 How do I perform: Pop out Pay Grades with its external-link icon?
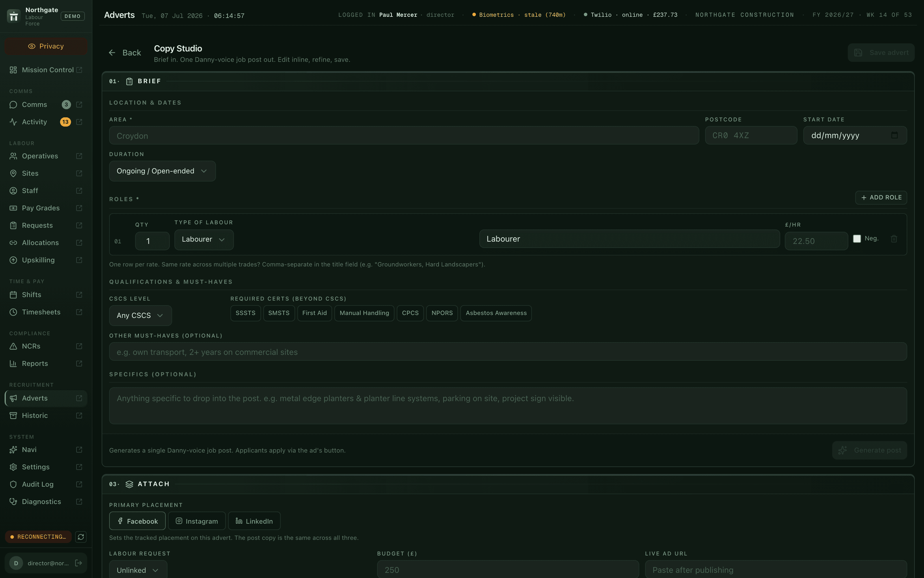point(79,208)
